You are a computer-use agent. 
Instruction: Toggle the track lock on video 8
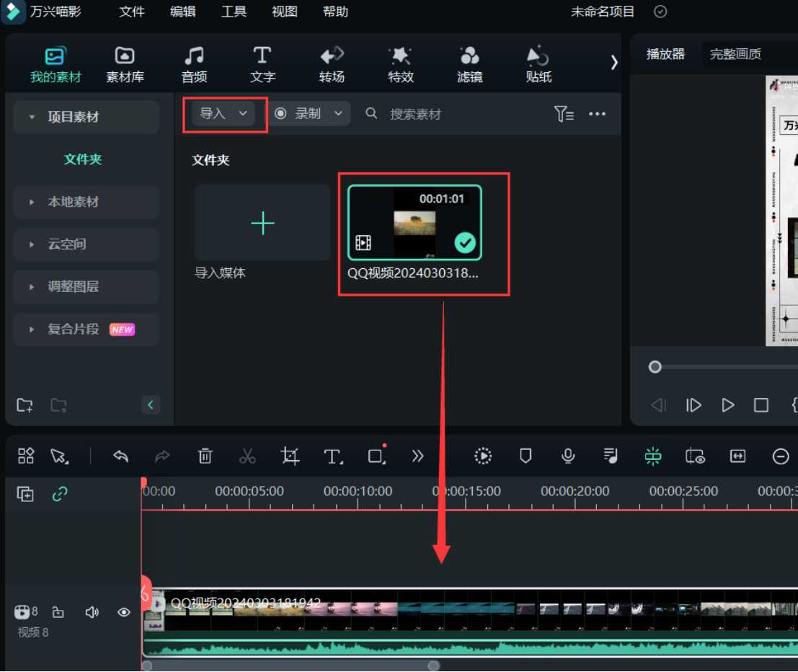tap(58, 612)
